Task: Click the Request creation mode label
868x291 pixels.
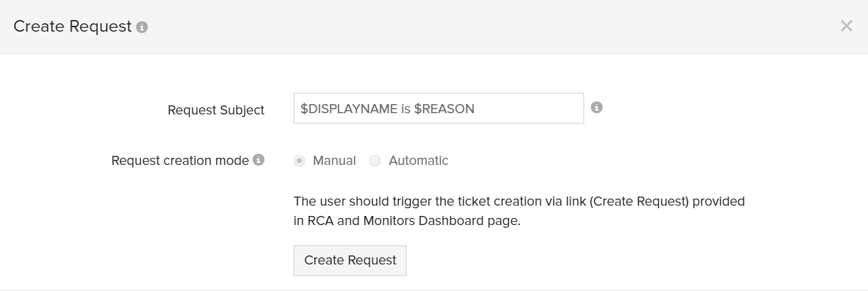Action: coord(180,161)
